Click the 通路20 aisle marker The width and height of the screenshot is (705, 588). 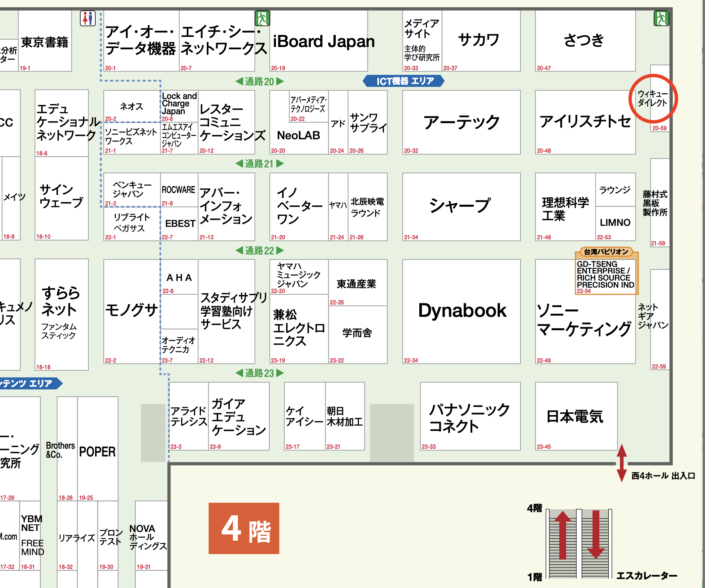coord(260,81)
